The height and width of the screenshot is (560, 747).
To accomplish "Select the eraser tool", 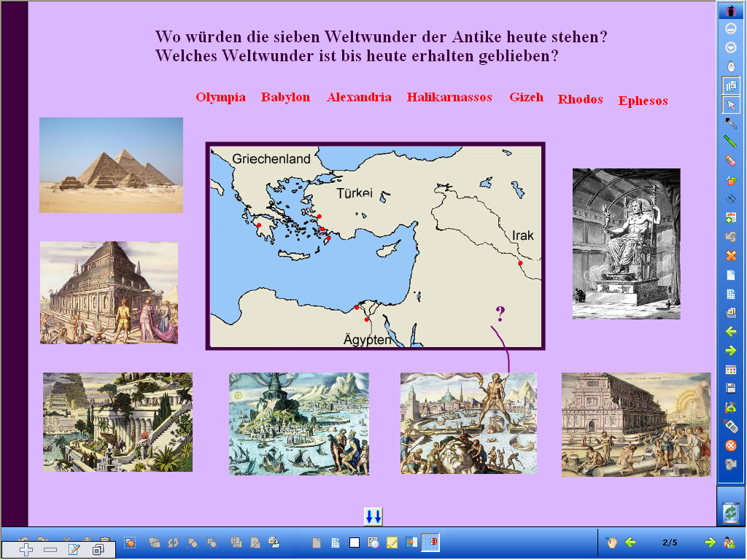I will click(x=731, y=161).
